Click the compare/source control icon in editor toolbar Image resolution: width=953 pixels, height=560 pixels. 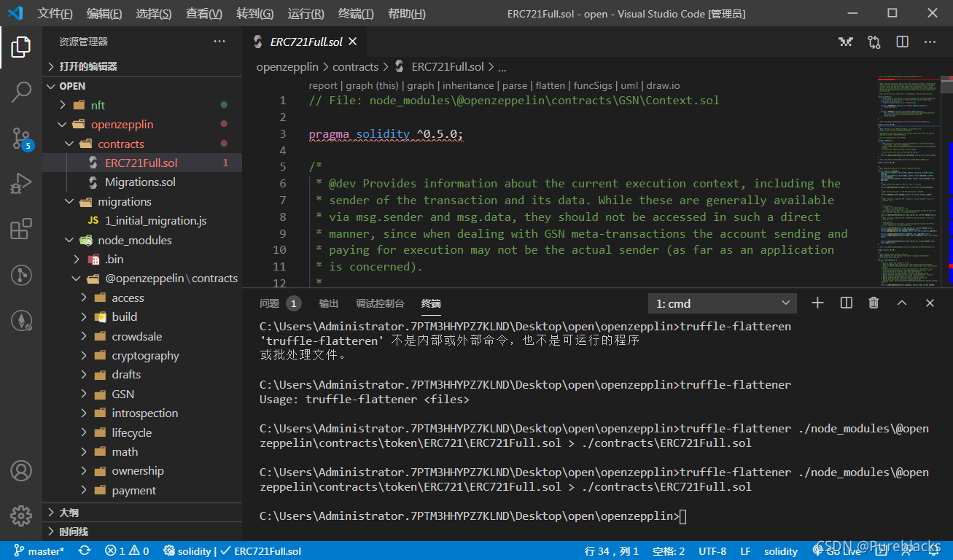click(x=874, y=42)
